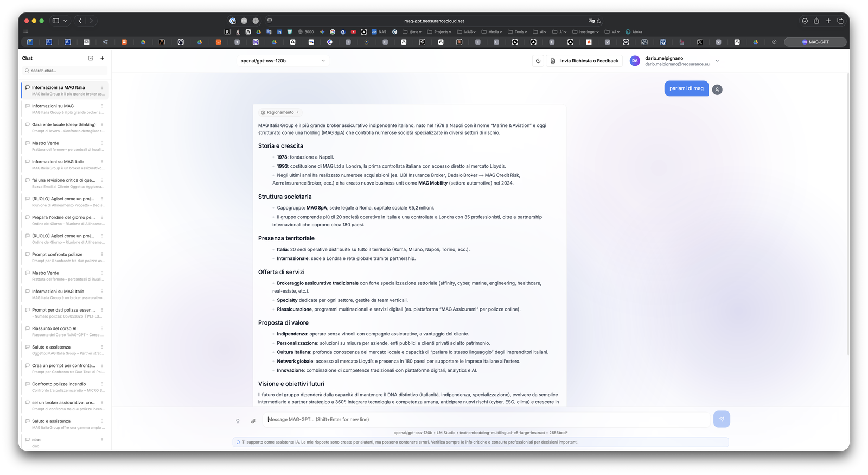The width and height of the screenshot is (868, 475).
Task: Show Safari tab overview
Action: click(x=840, y=21)
